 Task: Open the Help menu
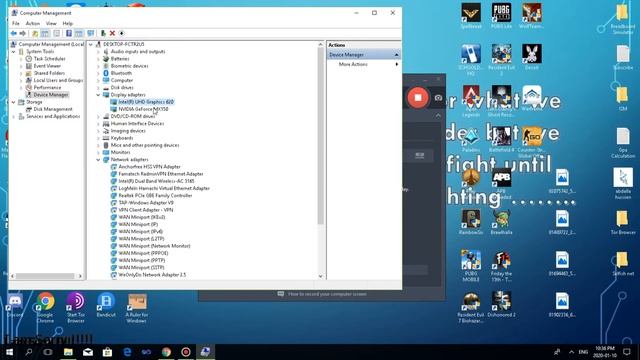point(68,23)
